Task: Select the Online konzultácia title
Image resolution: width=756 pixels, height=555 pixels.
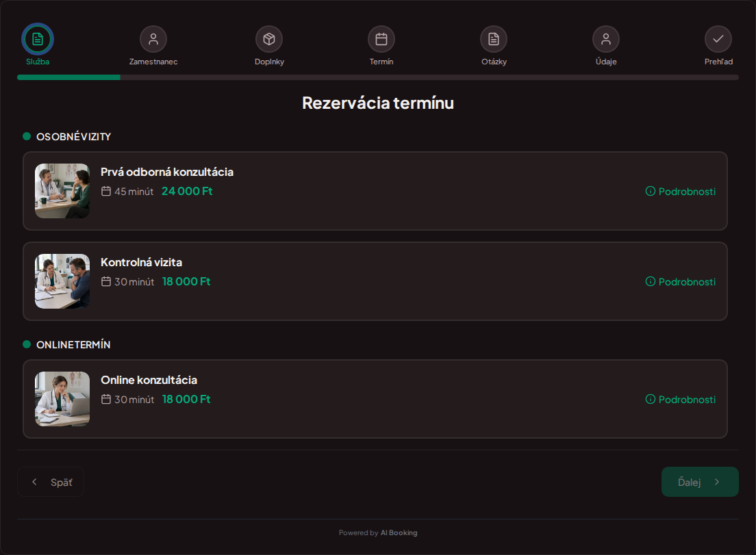Action: (149, 380)
